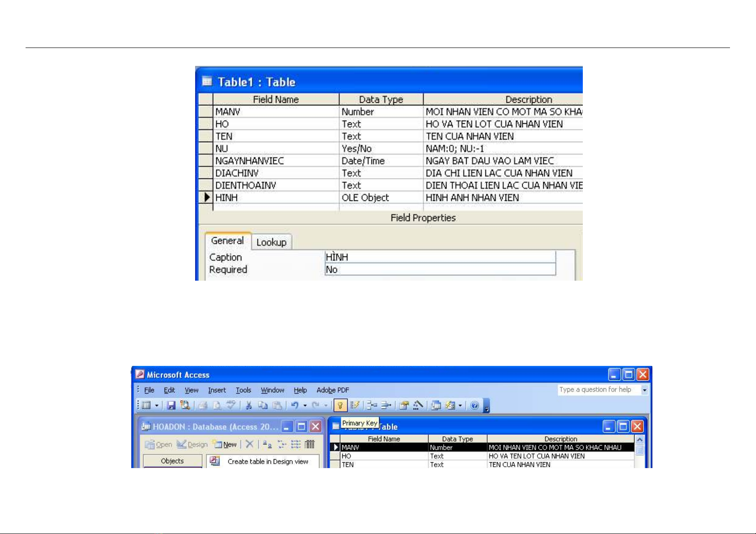Open the Indexes lightning icon
This screenshot has height=534, width=756.
354,406
